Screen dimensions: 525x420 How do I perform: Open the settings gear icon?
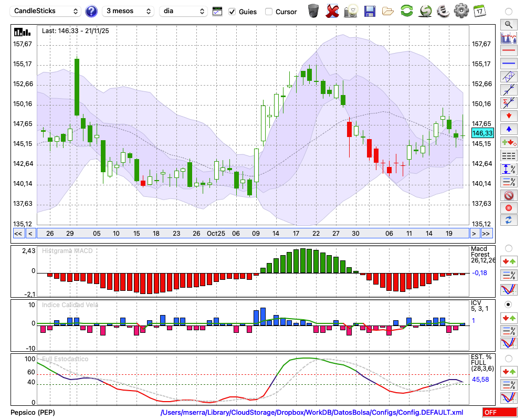pyautogui.click(x=461, y=10)
